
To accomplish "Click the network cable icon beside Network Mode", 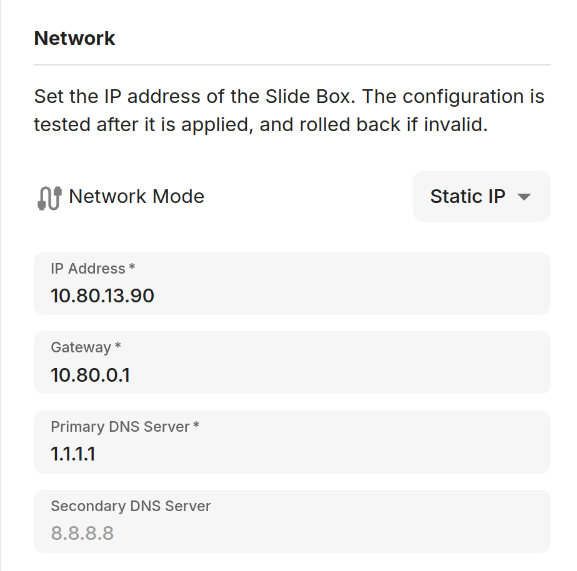I will [49, 198].
